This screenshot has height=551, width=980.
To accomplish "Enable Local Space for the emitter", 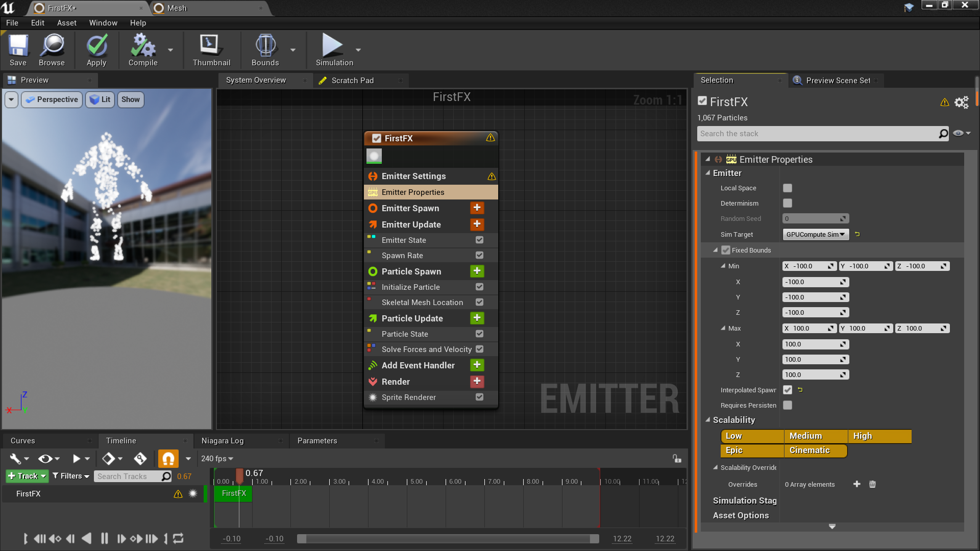I will tap(787, 188).
